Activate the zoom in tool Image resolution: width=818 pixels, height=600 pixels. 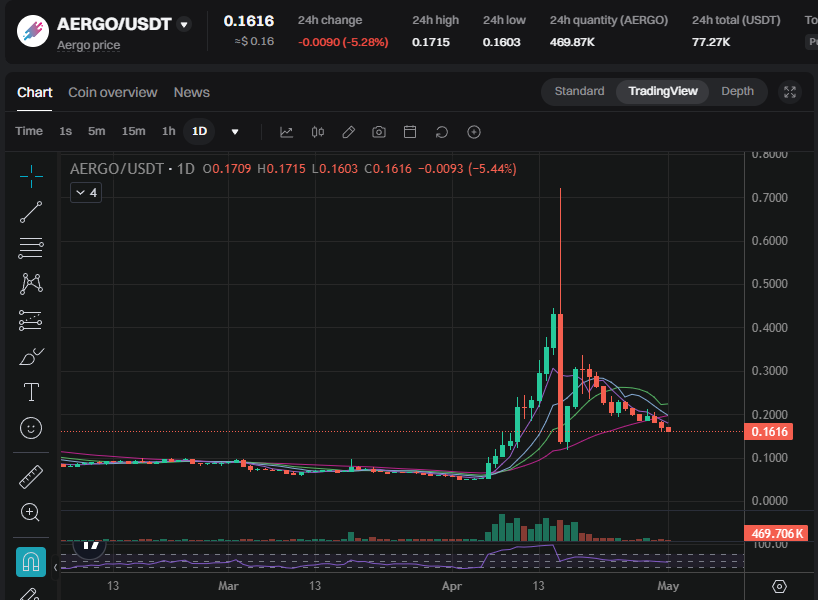coord(30,512)
